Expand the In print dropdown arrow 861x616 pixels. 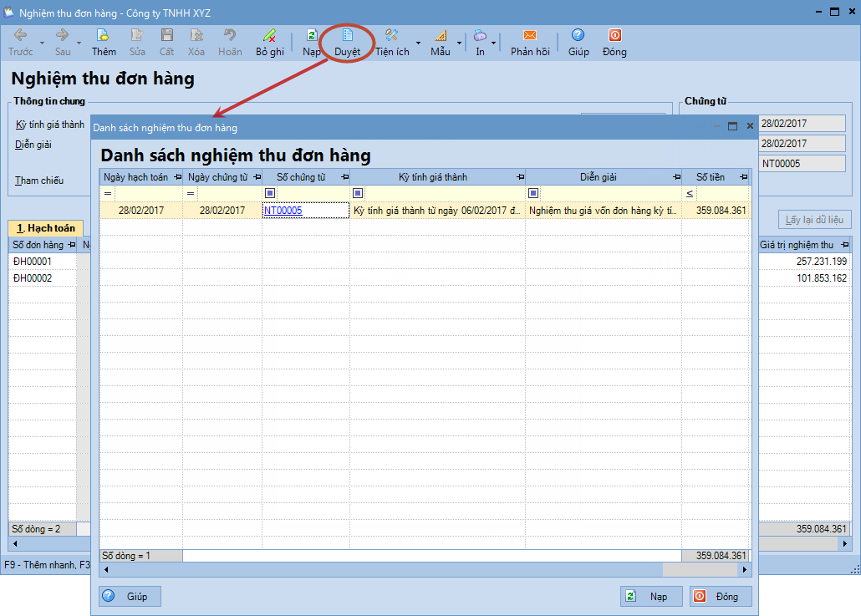click(x=494, y=43)
